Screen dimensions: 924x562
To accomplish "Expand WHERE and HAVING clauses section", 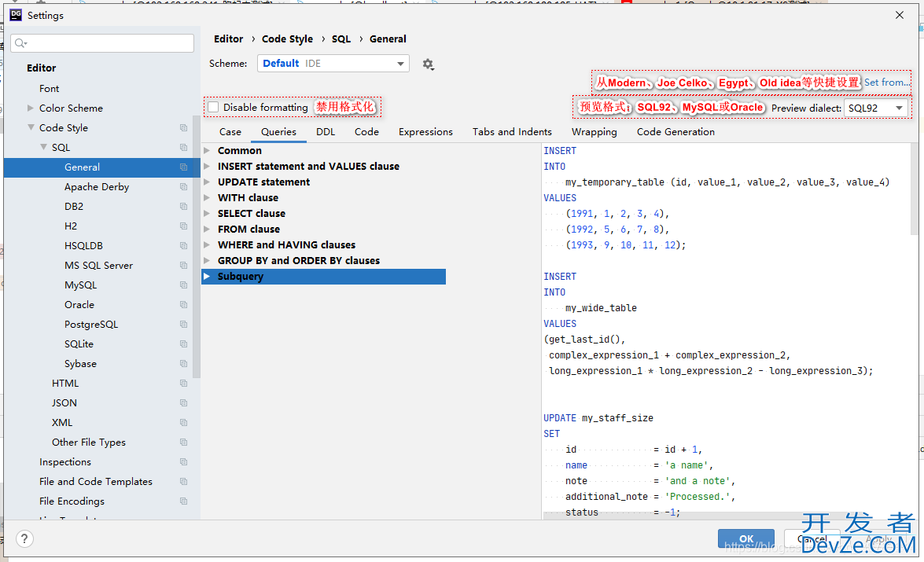I will [207, 245].
